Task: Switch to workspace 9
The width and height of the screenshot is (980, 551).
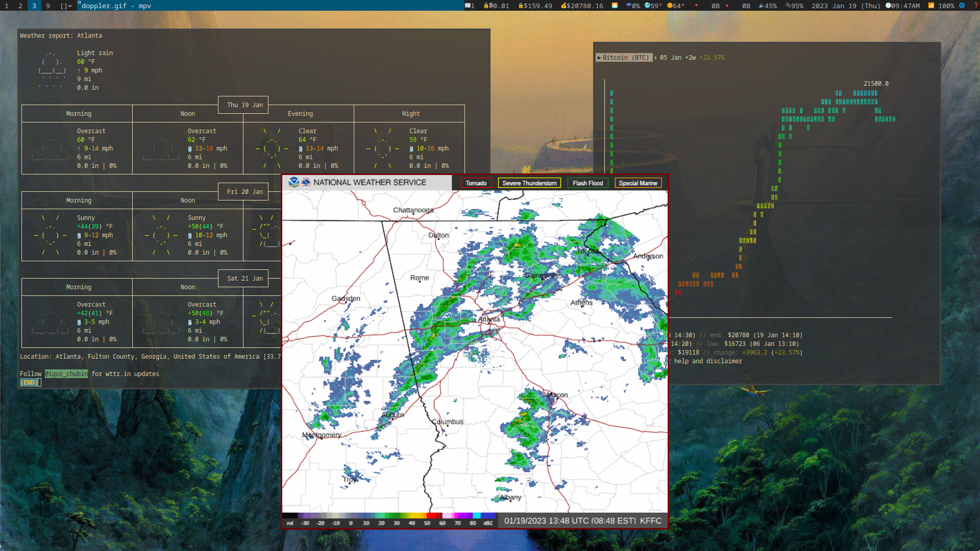Action: pyautogui.click(x=48, y=6)
